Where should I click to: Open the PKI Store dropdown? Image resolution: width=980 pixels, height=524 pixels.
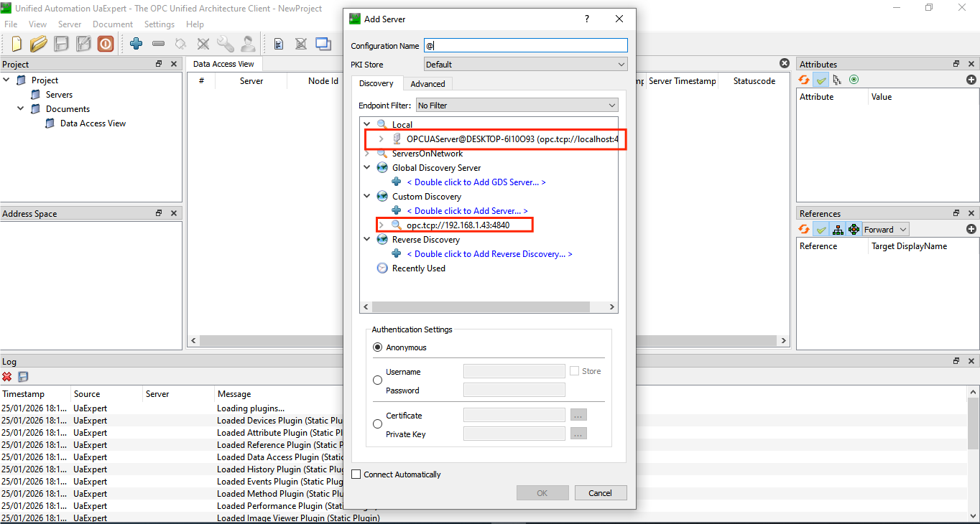coord(525,65)
